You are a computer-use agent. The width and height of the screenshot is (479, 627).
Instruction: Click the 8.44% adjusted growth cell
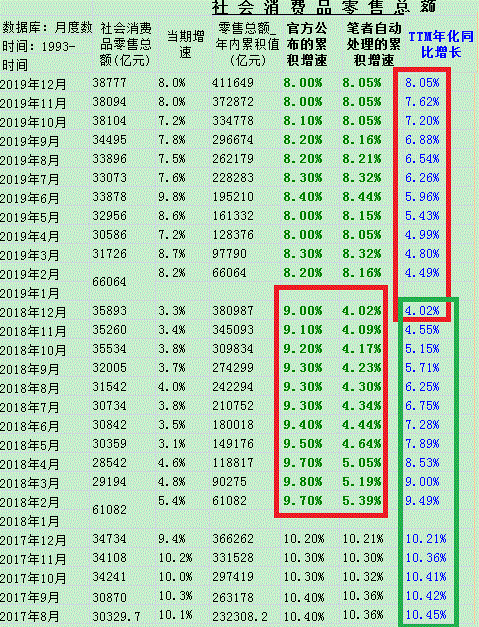(x=362, y=197)
